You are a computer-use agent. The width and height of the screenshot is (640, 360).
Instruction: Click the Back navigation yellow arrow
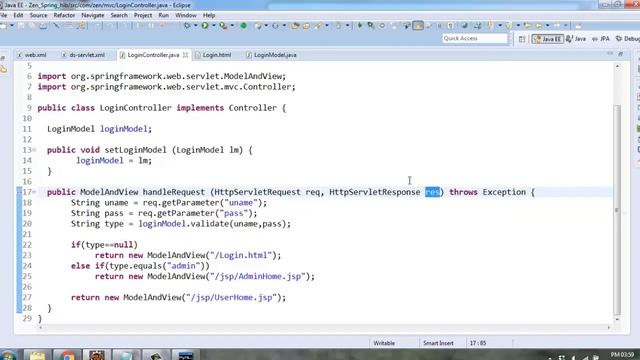pos(539,26)
